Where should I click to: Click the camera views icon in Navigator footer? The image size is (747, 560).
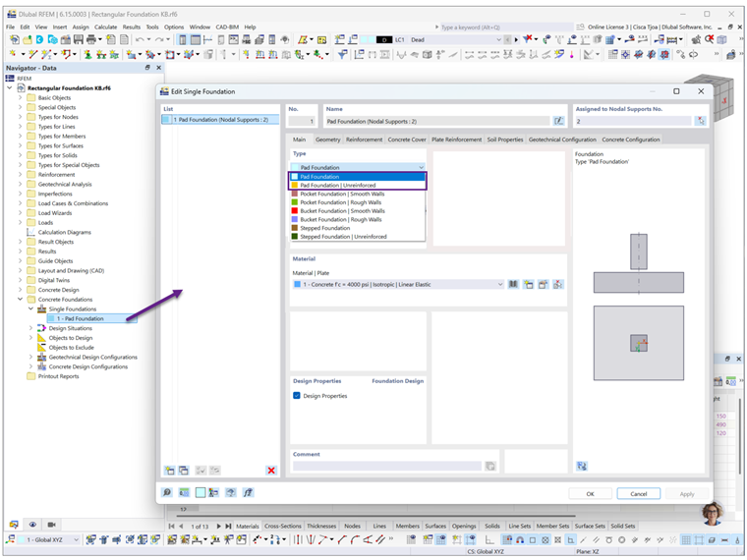(51, 525)
